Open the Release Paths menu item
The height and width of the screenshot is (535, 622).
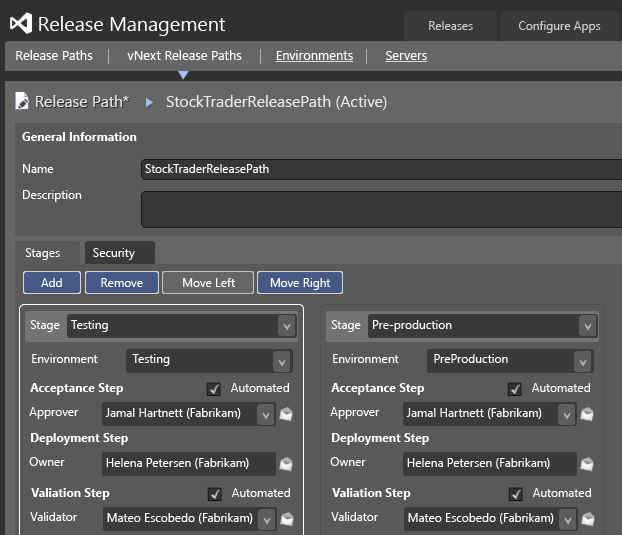coord(54,56)
